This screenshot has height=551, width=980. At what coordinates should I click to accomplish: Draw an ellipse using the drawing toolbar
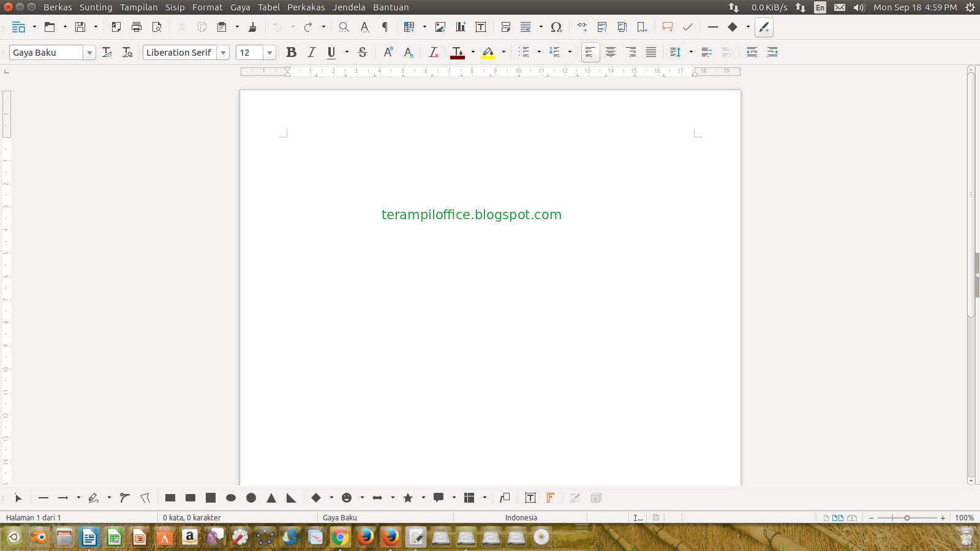tap(231, 498)
